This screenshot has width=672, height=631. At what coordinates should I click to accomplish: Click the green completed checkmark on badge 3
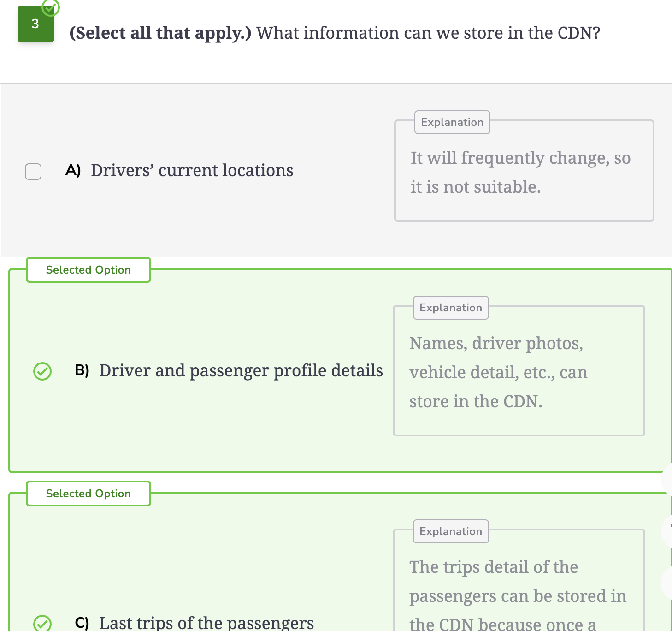51,7
